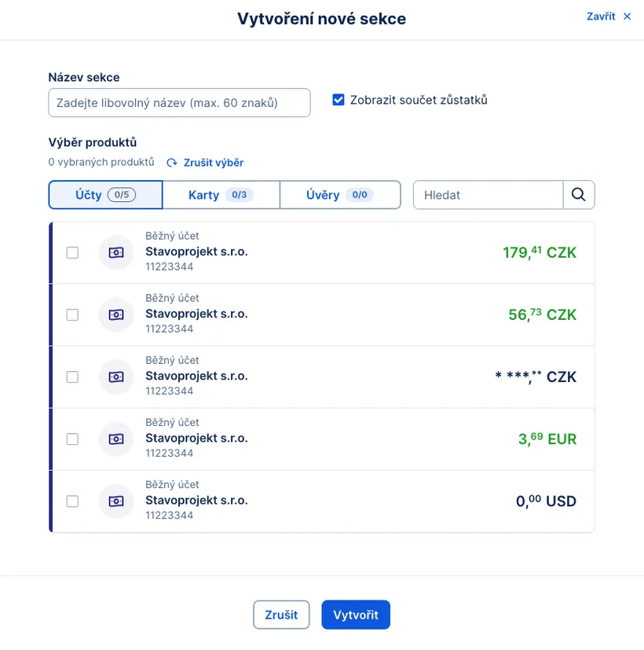This screenshot has width=644, height=650.
Task: Click into the Hledat search field
Action: coord(488,195)
